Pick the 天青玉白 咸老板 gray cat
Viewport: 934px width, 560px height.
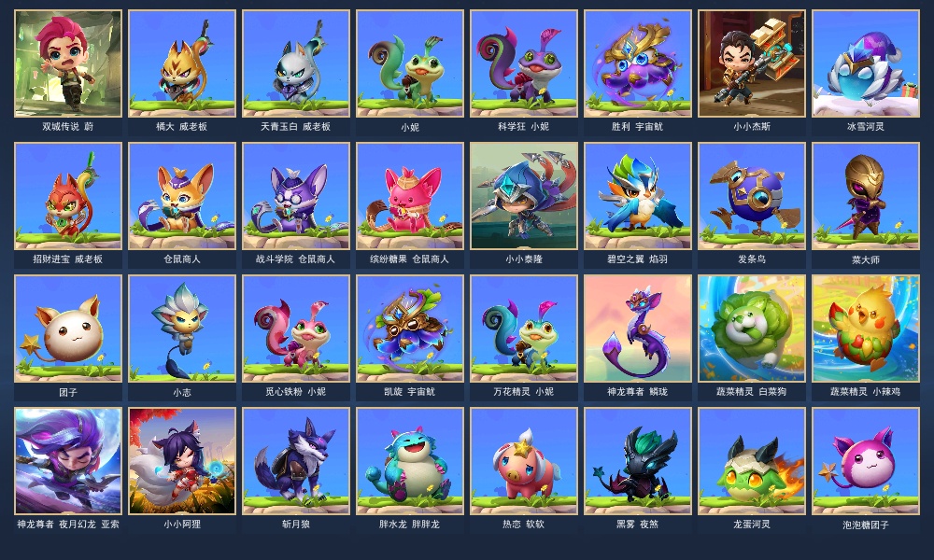[296, 63]
